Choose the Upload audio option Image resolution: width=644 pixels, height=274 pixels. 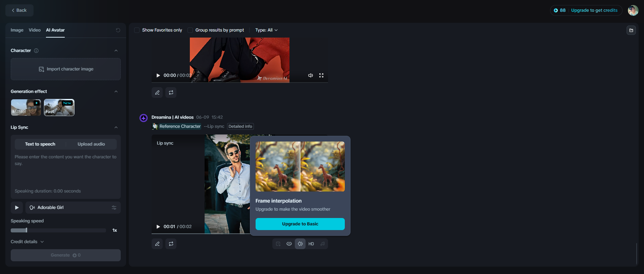91,144
